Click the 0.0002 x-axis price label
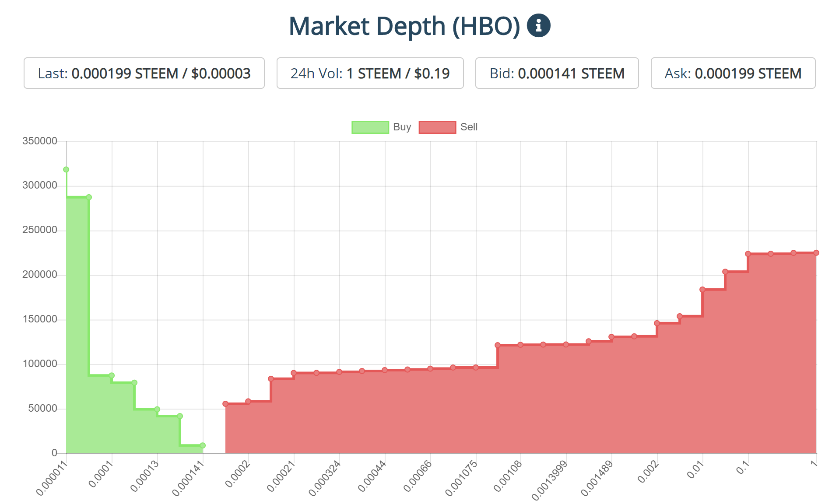 point(238,474)
